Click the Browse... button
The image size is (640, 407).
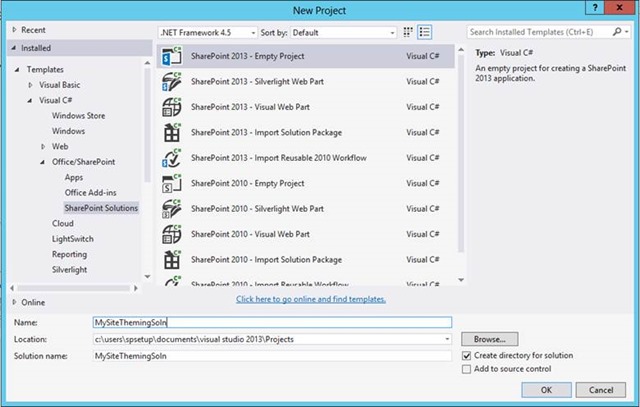click(x=490, y=339)
